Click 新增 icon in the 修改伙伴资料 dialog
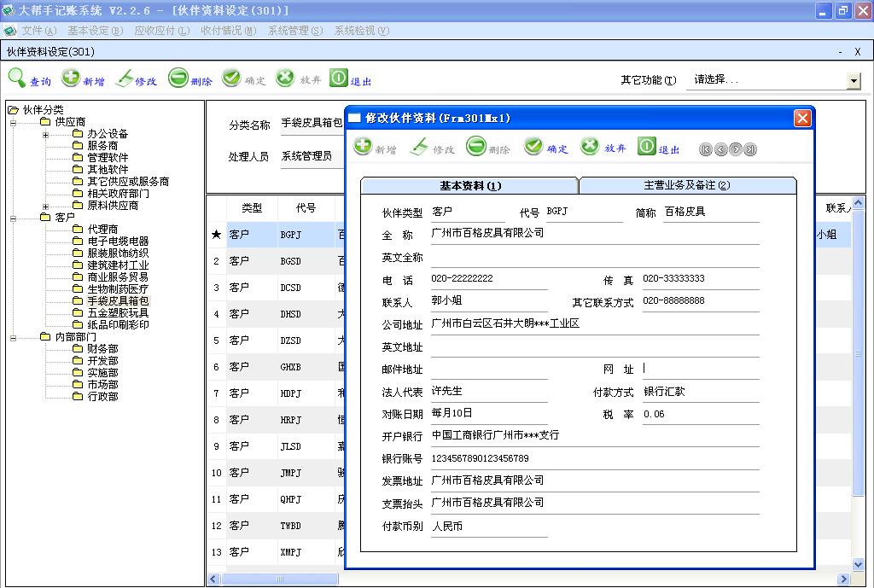 362,147
